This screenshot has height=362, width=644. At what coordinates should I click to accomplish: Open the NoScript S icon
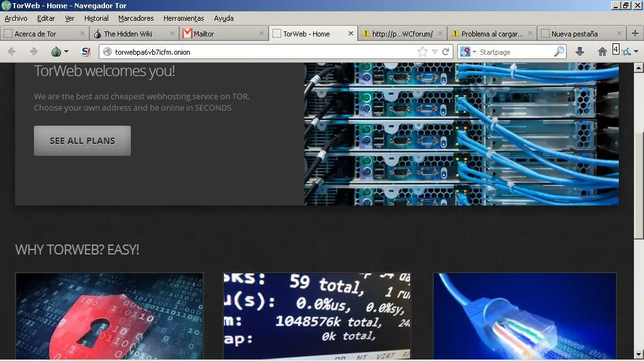tap(86, 52)
